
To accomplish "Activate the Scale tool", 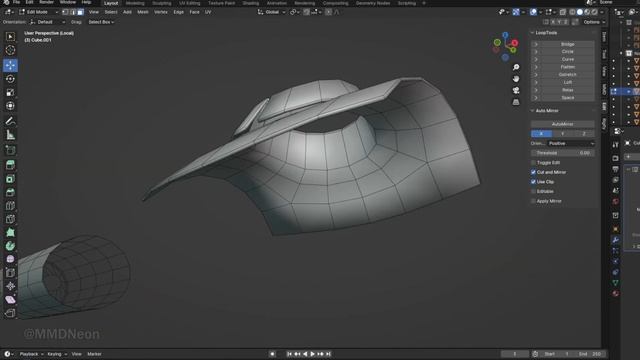I will click(x=10, y=93).
